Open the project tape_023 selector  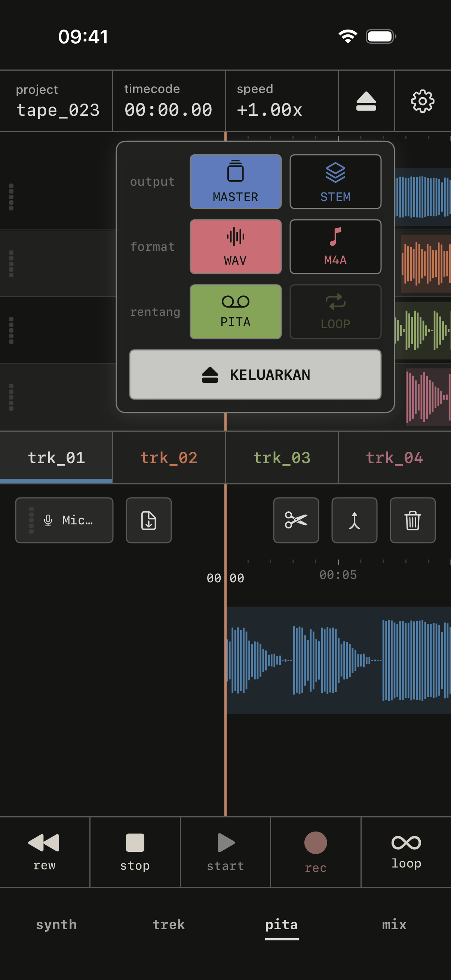pos(56,101)
